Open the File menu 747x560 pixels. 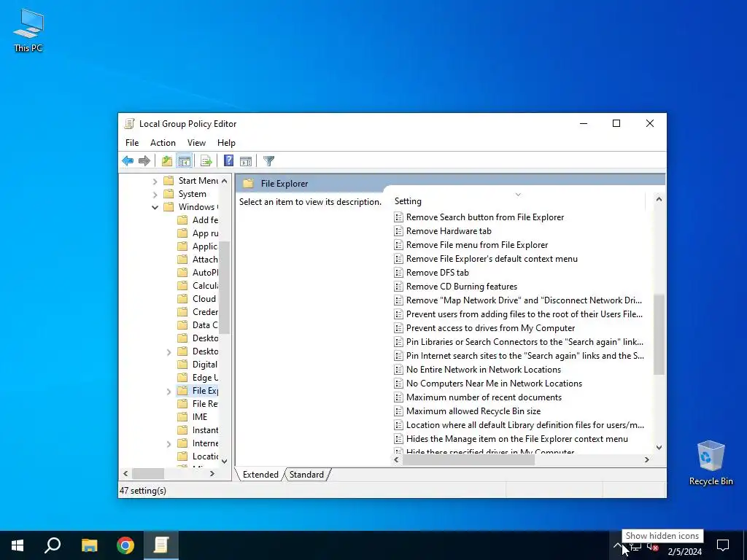(x=132, y=143)
